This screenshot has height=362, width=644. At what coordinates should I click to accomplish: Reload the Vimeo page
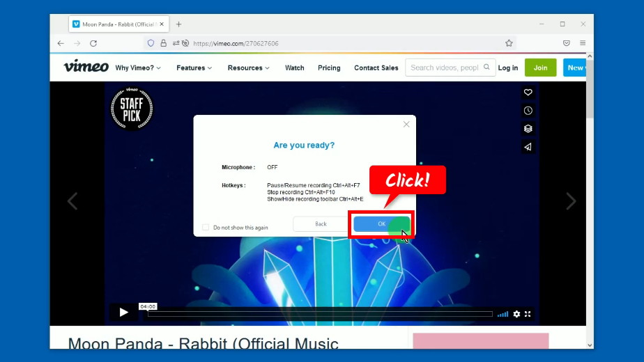[93, 43]
